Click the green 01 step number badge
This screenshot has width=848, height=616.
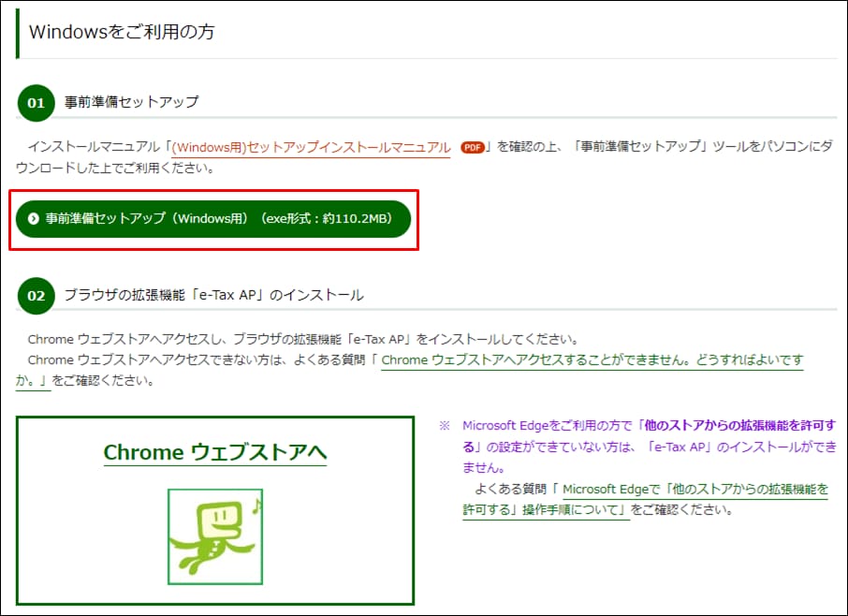[37, 103]
